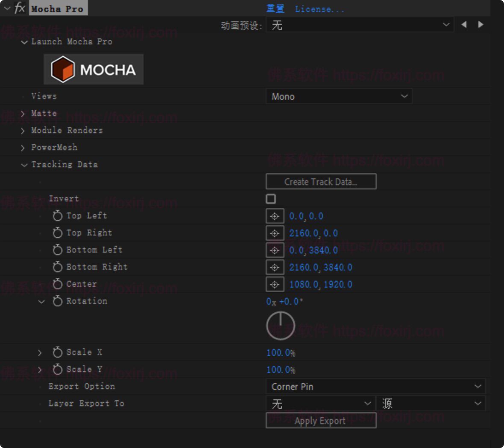Click the next animation preset arrow
The image size is (504, 448).
click(x=481, y=25)
